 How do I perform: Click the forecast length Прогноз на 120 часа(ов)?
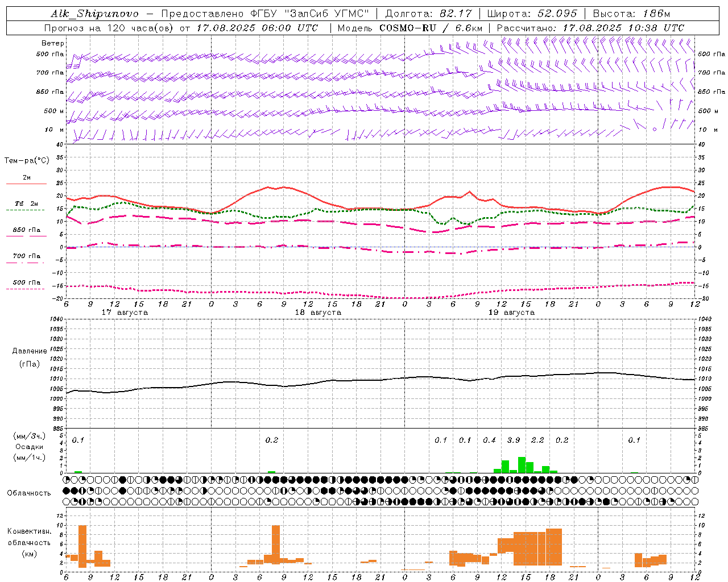coord(109,28)
